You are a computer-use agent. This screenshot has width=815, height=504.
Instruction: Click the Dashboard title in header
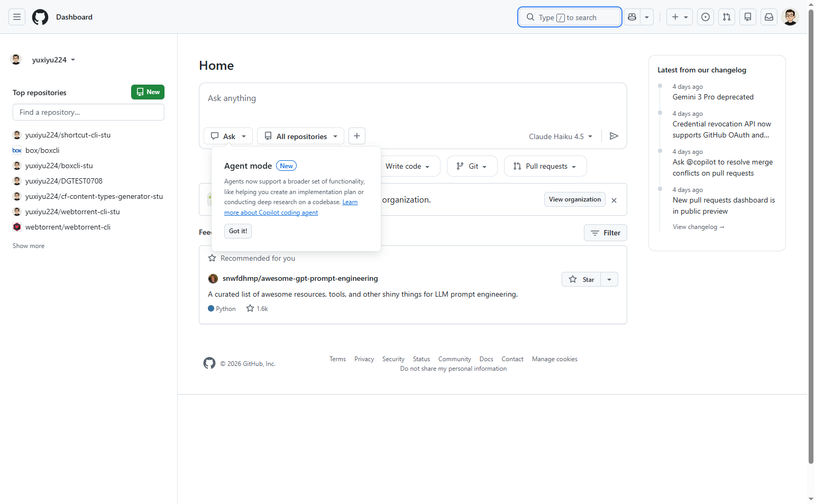[74, 17]
